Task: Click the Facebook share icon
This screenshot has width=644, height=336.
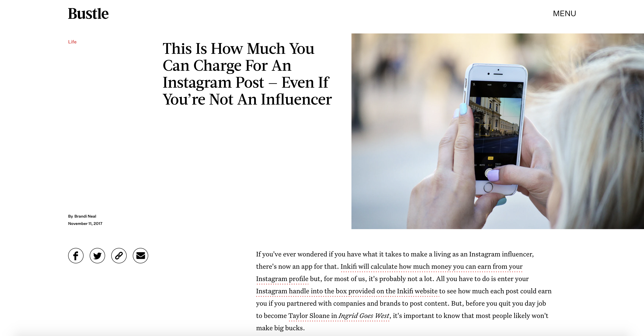Action: (75, 256)
